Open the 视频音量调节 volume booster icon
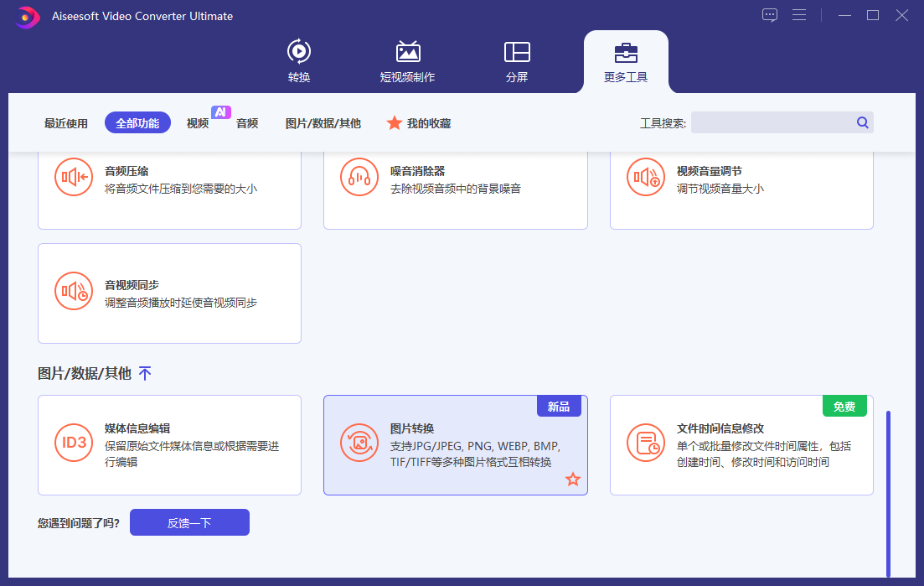 coord(645,177)
